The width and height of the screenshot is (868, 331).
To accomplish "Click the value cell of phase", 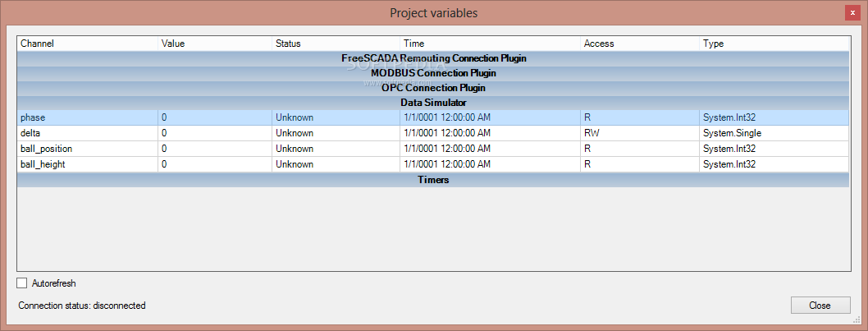I will 215,117.
